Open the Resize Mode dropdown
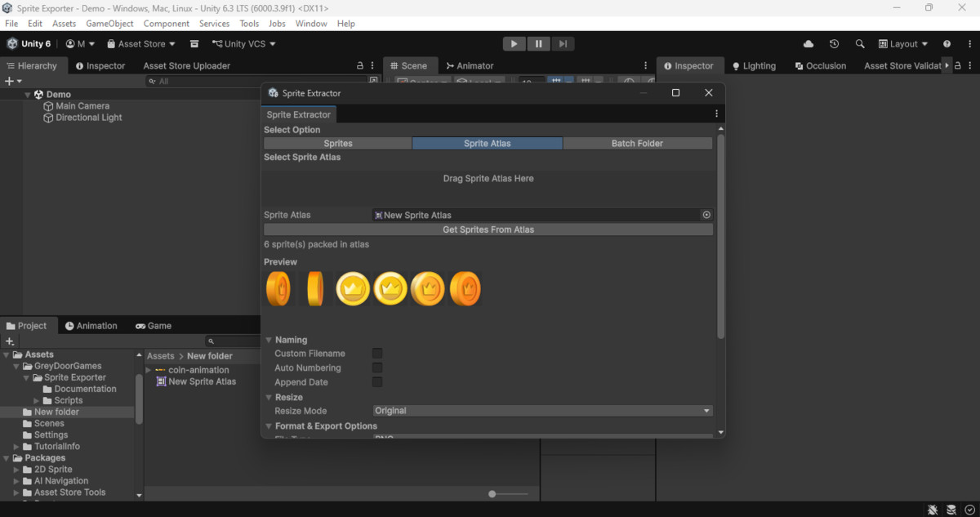The height and width of the screenshot is (517, 980). (x=542, y=411)
